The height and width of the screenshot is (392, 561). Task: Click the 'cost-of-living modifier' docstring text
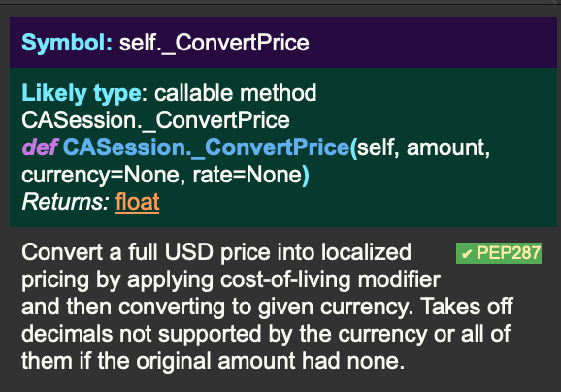point(330,279)
